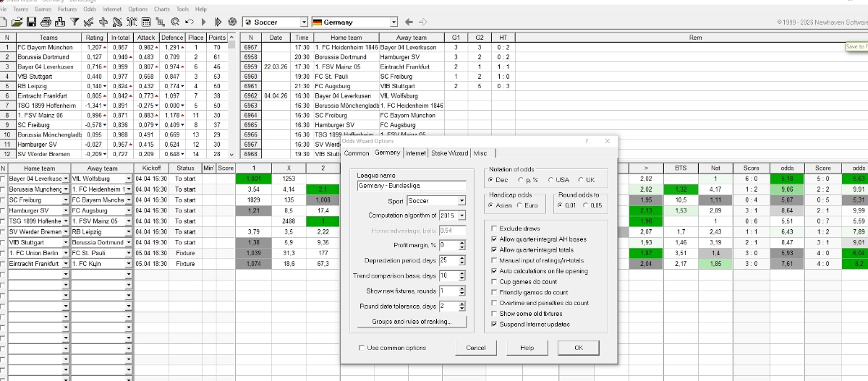Open the Sport dropdown in the dialog
The height and width of the screenshot is (381, 868).
pyautogui.click(x=461, y=200)
